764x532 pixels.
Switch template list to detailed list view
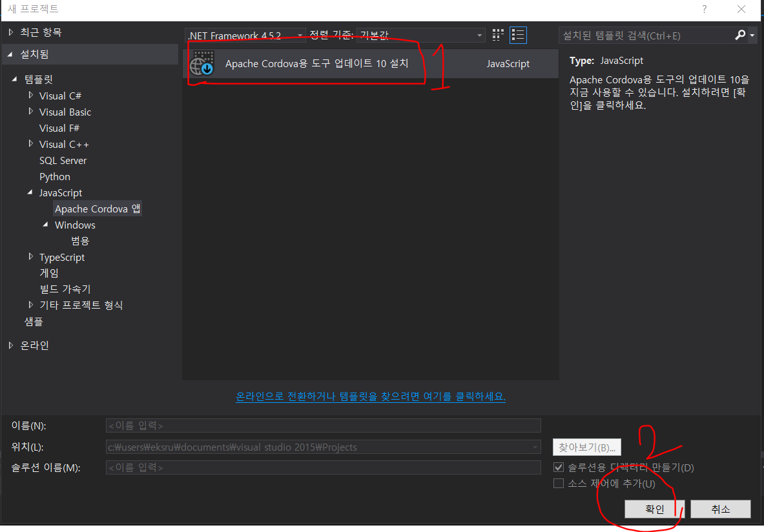pos(518,36)
